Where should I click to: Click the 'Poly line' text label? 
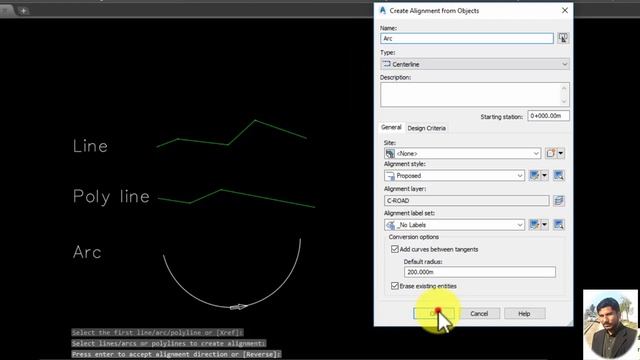pos(111,197)
